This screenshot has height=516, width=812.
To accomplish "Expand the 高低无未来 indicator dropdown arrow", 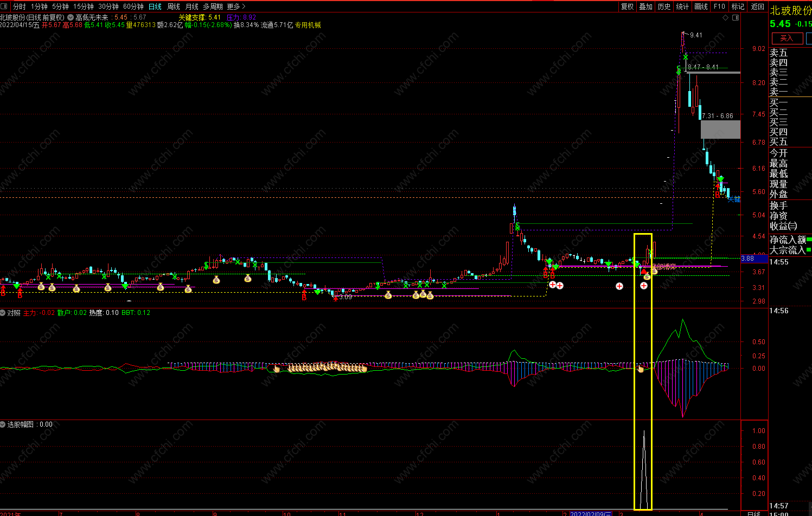I will [x=71, y=17].
